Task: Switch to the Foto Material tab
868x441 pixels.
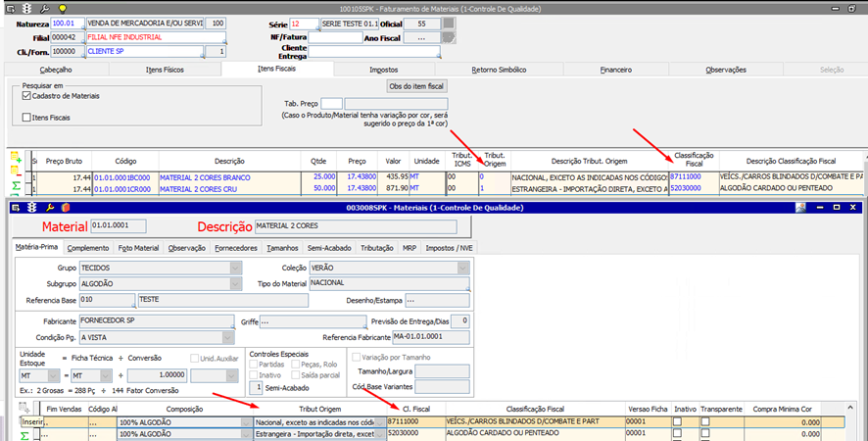Action: click(138, 248)
